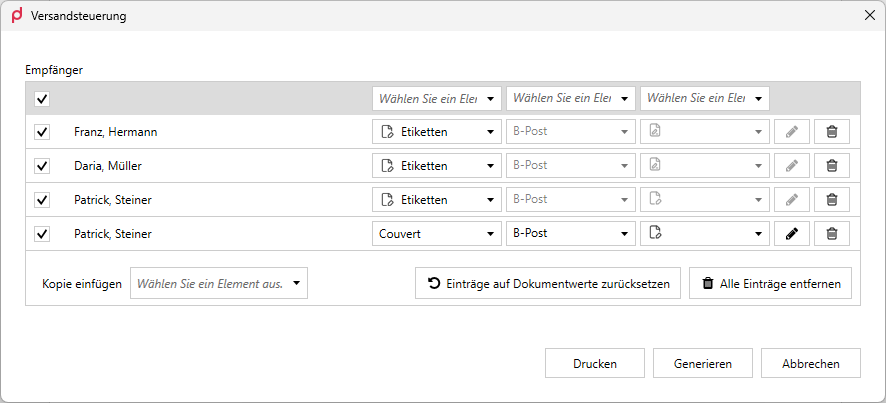The height and width of the screenshot is (403, 886).
Task: Open the Etiketten dropdown for Patrick, Steiner
Action: coord(437,200)
